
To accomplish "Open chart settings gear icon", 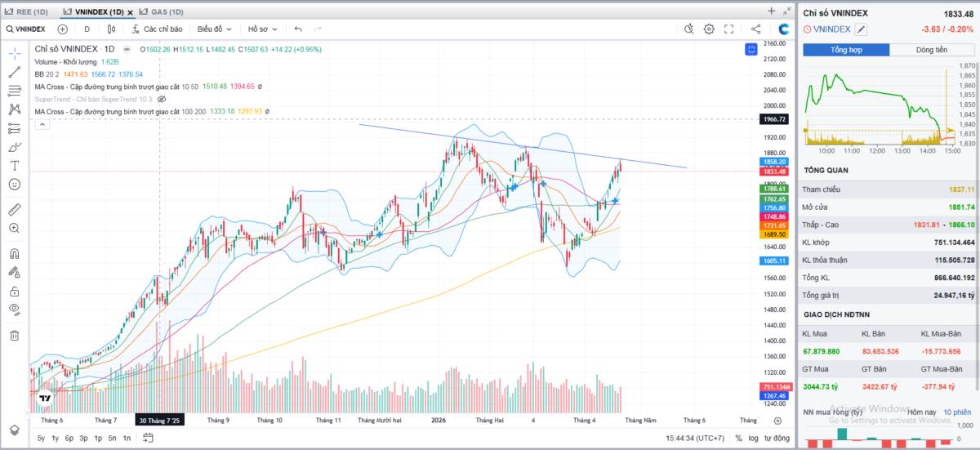I will pos(709,29).
